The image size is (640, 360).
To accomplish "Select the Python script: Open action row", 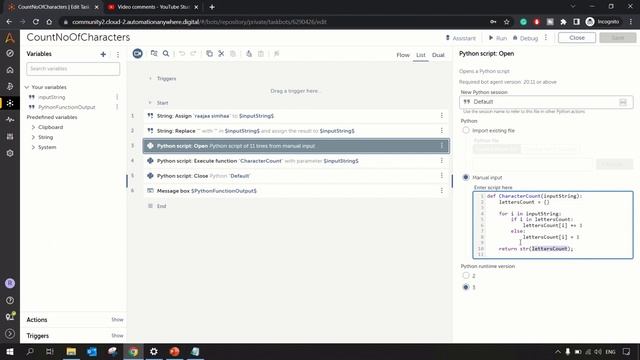I will [296, 146].
